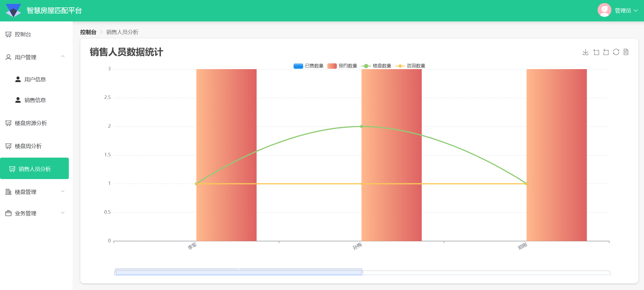Click the admin avatar picture
The image size is (644, 290).
click(604, 10)
